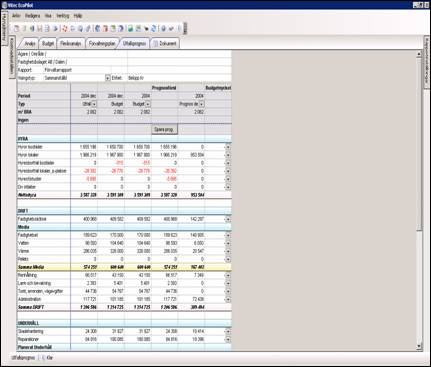Screen dimensions: 431x367
Task: Expand dropdown arrow on Fastighetsskötsel row
Action: pos(228,219)
